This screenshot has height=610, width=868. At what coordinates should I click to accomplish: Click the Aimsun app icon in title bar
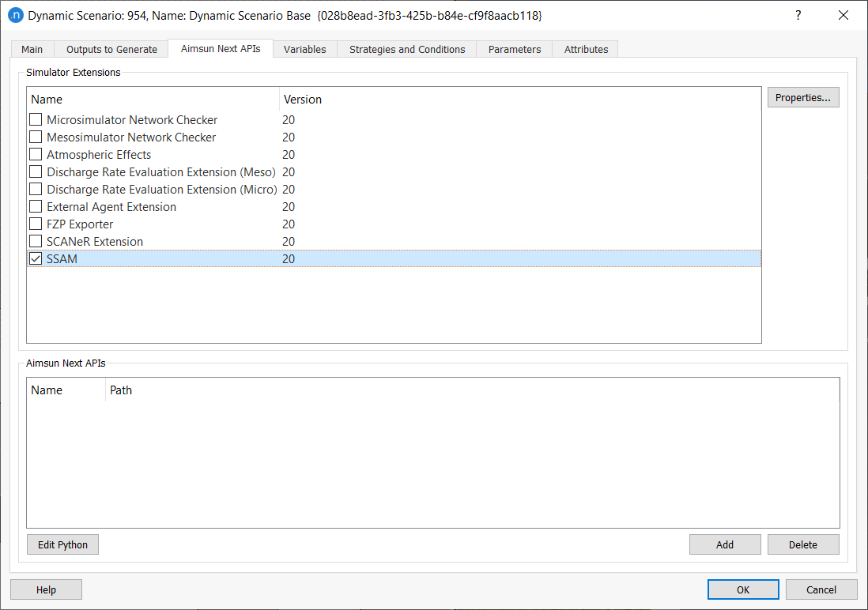point(15,16)
